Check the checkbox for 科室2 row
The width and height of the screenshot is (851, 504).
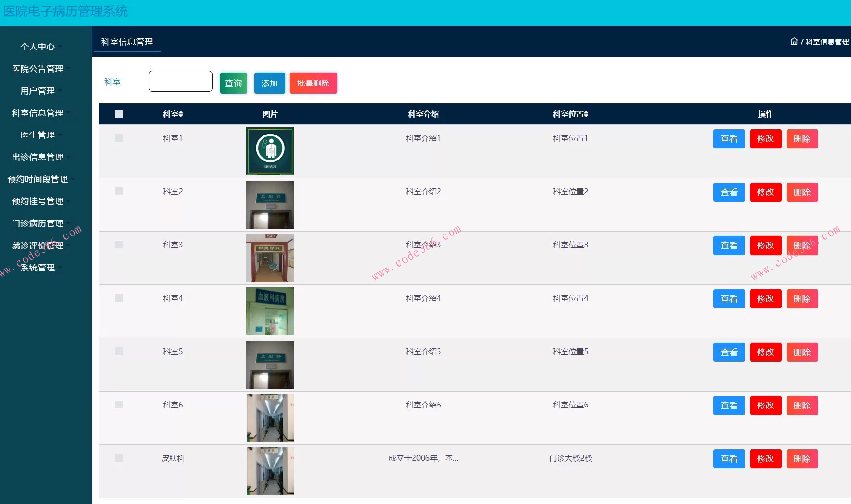coord(119,191)
